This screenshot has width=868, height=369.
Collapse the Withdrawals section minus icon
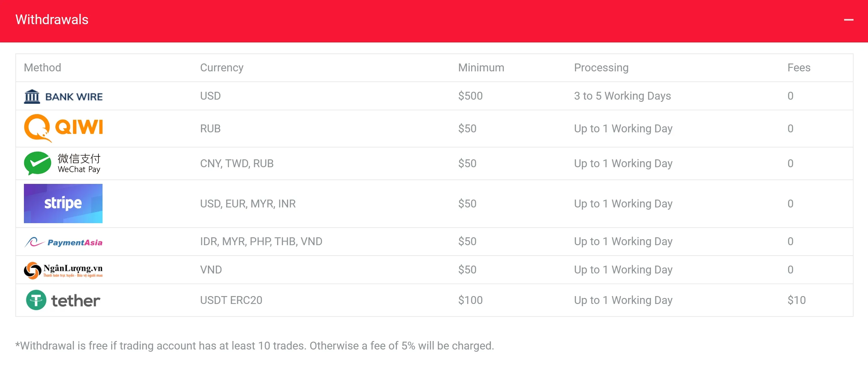[849, 20]
